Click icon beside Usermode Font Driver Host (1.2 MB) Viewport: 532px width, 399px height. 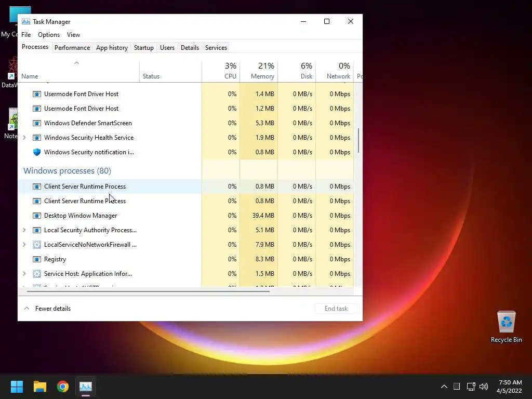pyautogui.click(x=37, y=109)
